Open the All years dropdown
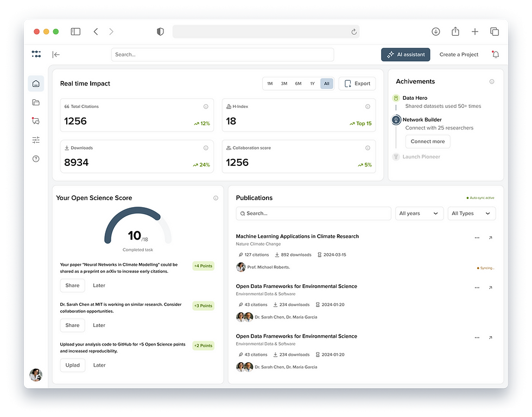The height and width of the screenshot is (417, 532). pyautogui.click(x=419, y=213)
